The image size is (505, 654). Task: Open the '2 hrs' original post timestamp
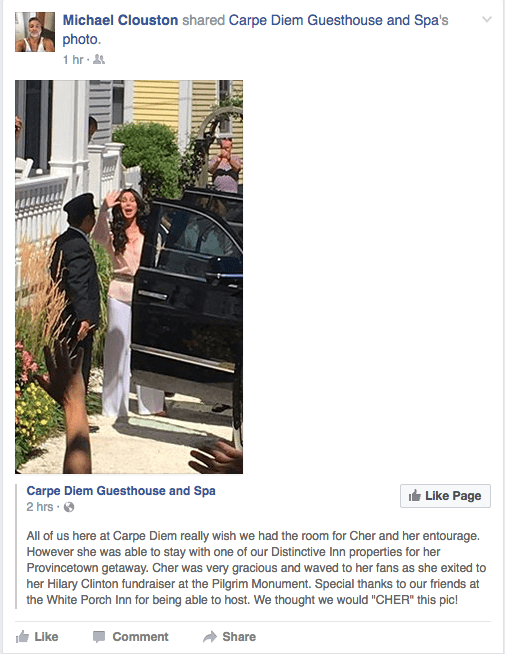[x=40, y=507]
